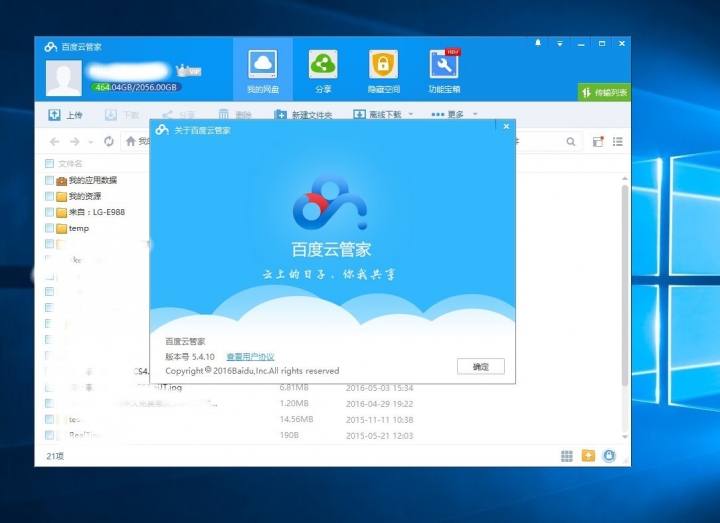Click the blue circular lock icon in status bar
Screen dimensions: 720x523
click(x=609, y=456)
